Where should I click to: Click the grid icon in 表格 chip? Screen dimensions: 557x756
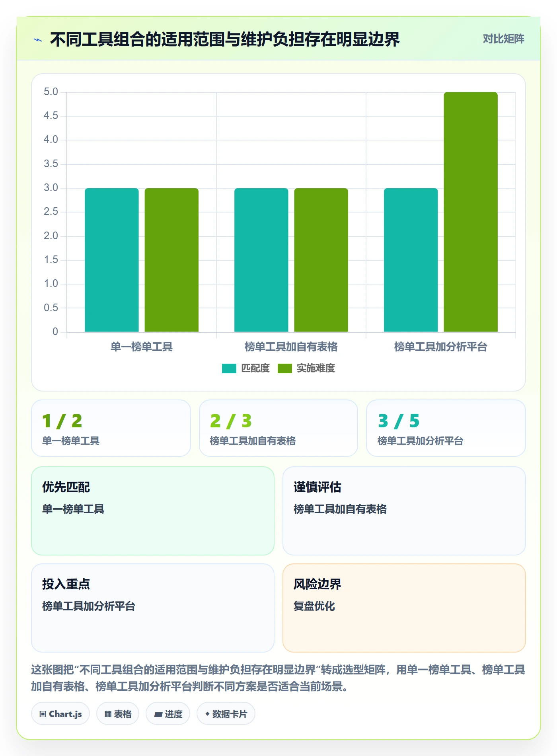pos(108,714)
